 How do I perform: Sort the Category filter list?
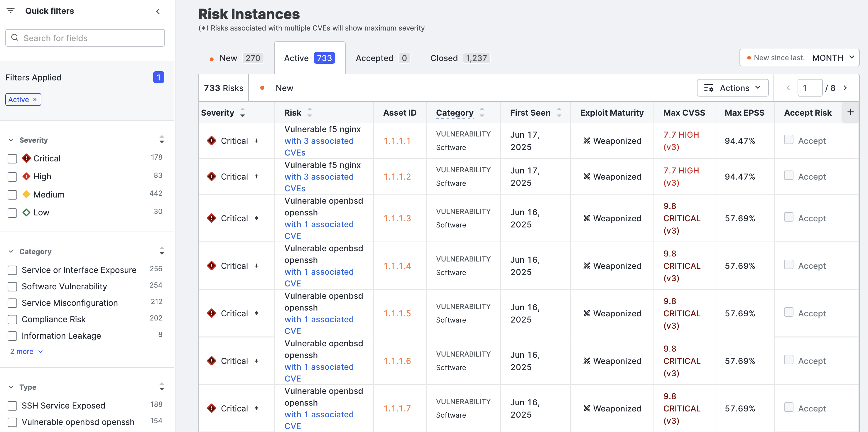pyautogui.click(x=162, y=251)
